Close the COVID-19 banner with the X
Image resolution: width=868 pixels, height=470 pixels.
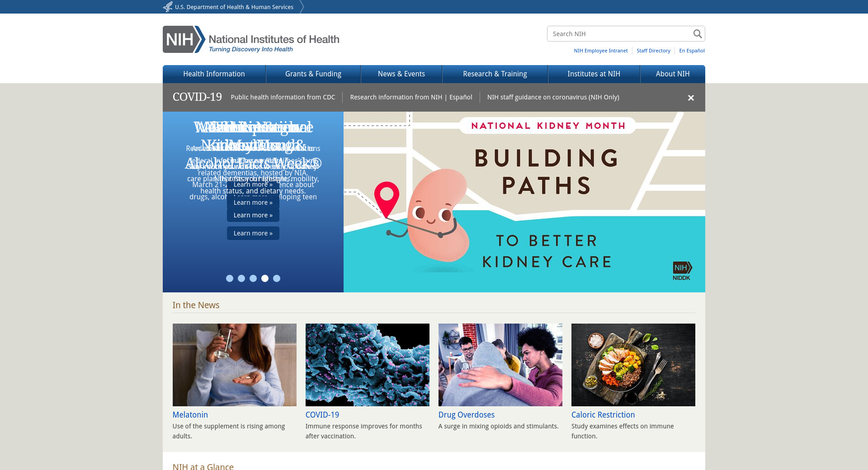point(690,98)
